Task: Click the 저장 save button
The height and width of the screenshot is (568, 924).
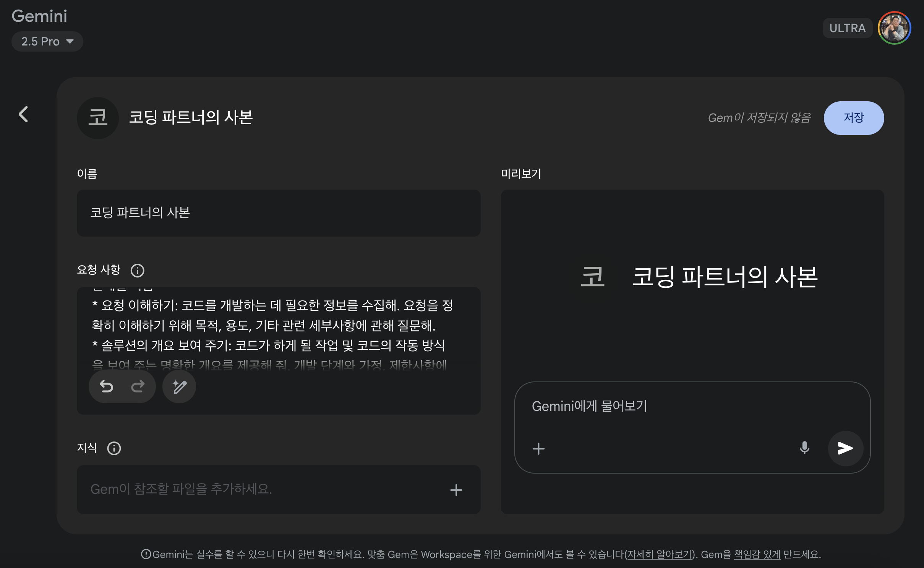Action: coord(853,118)
